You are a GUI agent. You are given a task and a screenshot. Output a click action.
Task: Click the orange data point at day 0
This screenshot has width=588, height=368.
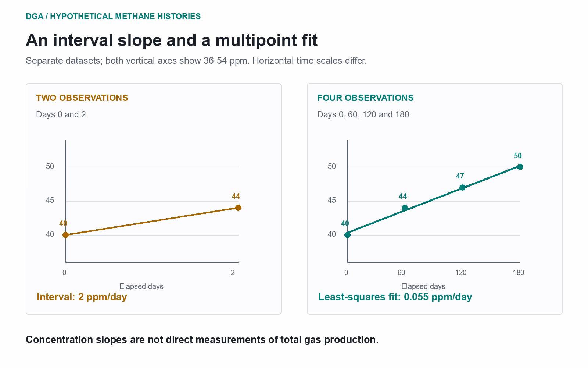point(65,235)
